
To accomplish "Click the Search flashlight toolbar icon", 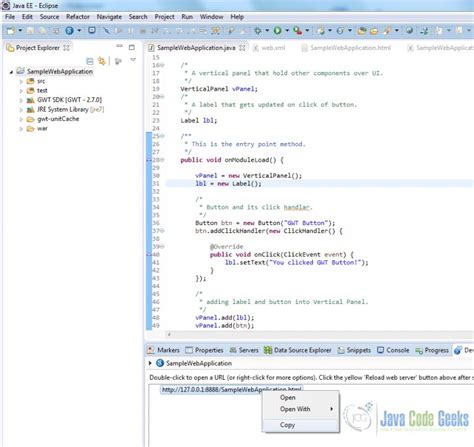I will (x=387, y=31).
